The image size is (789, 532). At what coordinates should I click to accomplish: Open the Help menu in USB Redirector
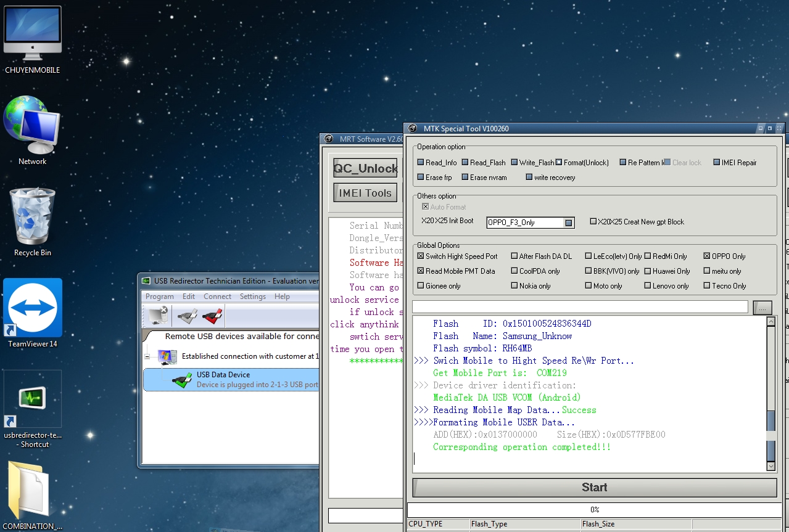pyautogui.click(x=282, y=297)
